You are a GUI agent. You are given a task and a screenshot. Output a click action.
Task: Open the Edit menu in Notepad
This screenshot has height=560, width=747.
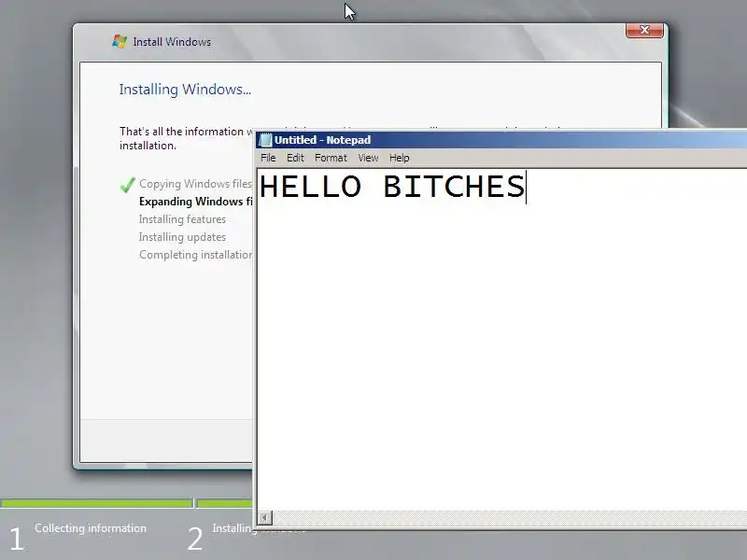pos(295,158)
